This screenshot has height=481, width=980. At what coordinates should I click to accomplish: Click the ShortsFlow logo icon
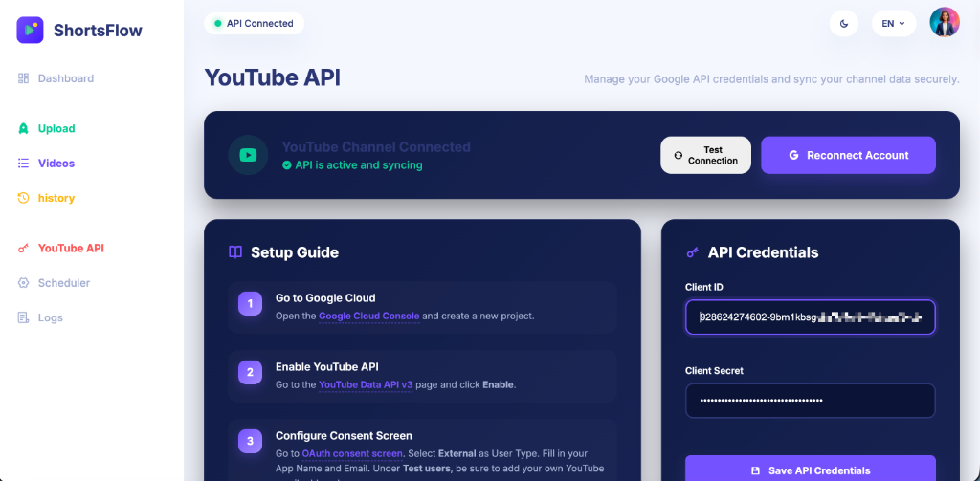[x=30, y=30]
